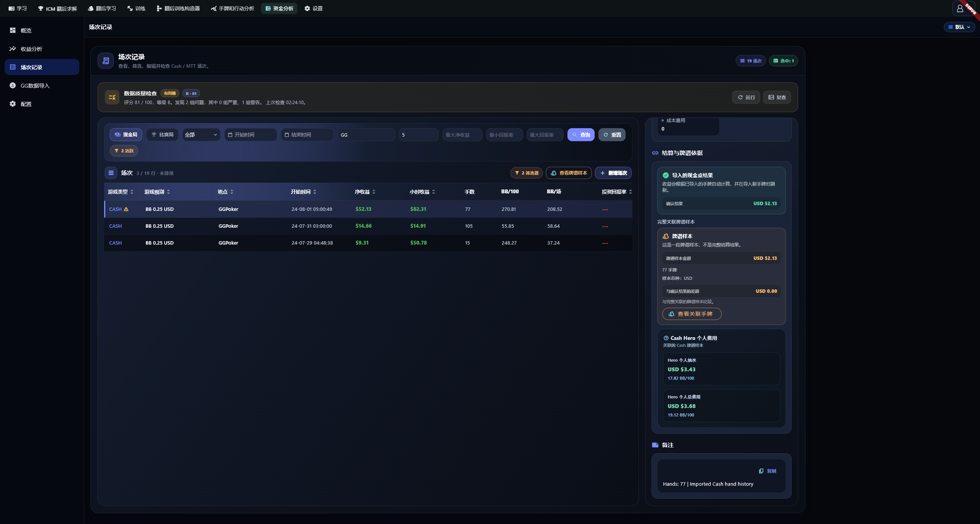Click the user profile icon
Image resolution: width=980 pixels, height=524 pixels.
(960, 8)
